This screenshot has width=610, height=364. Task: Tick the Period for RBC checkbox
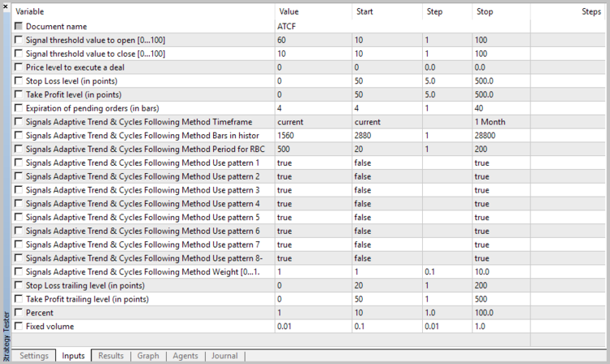(18, 149)
